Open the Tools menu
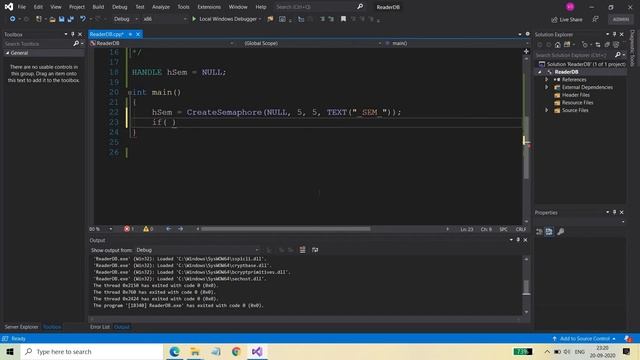Screen dimensions: 640x360 [183, 7]
